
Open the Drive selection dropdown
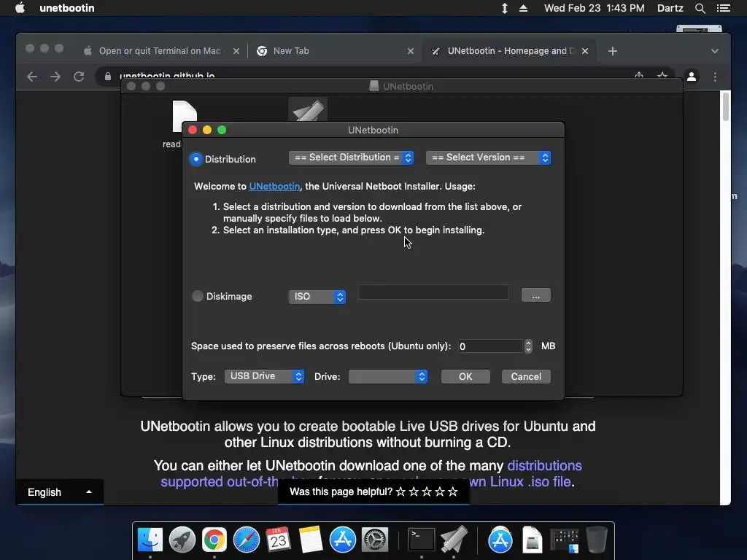(x=388, y=377)
